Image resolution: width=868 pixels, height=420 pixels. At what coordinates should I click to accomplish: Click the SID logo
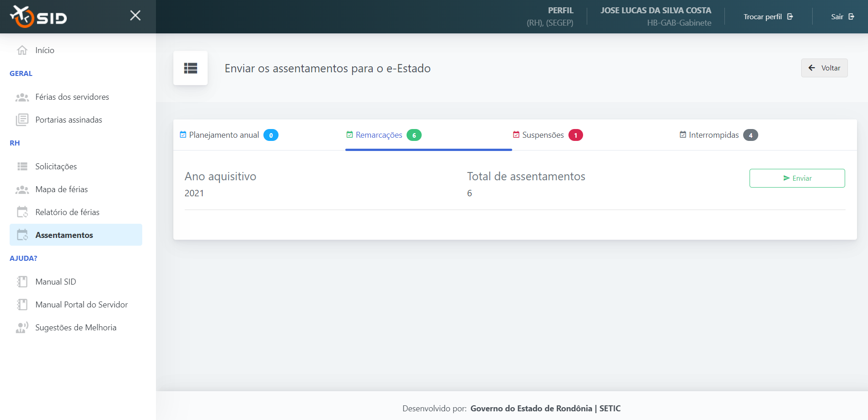(38, 16)
